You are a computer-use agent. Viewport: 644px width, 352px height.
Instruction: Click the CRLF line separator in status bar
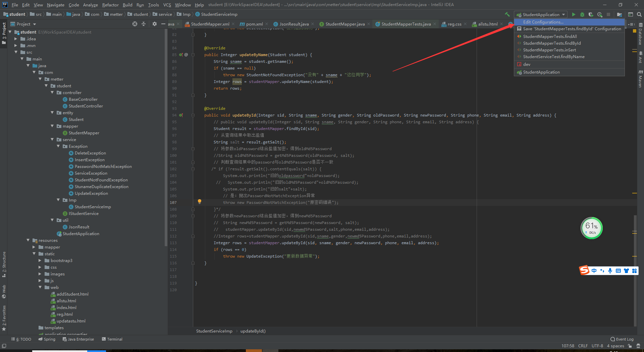point(583,346)
